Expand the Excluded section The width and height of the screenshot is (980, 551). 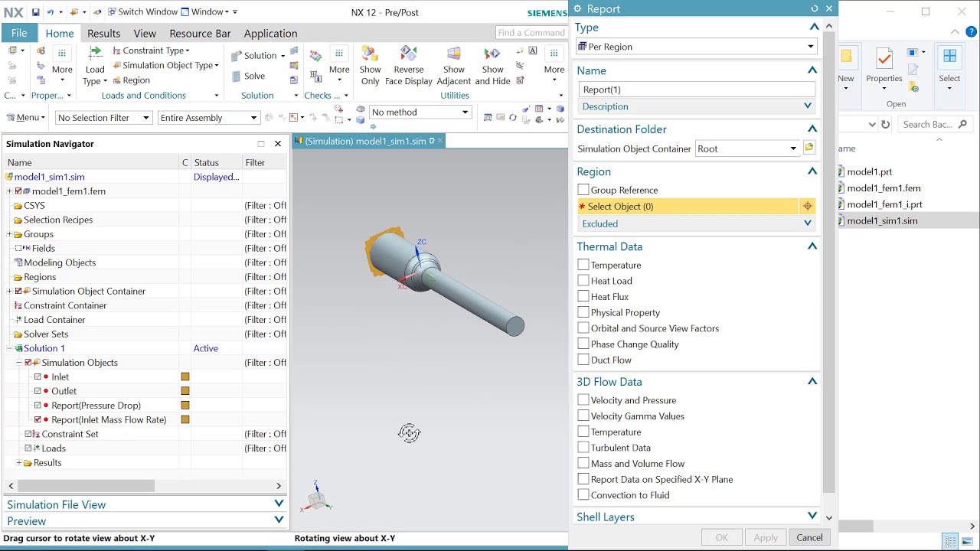click(x=696, y=223)
